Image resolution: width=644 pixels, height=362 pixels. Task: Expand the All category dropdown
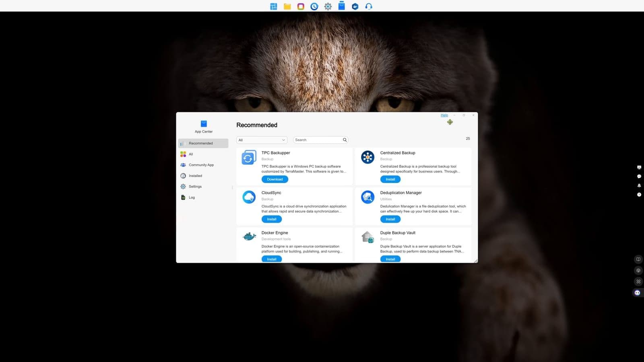(x=262, y=140)
